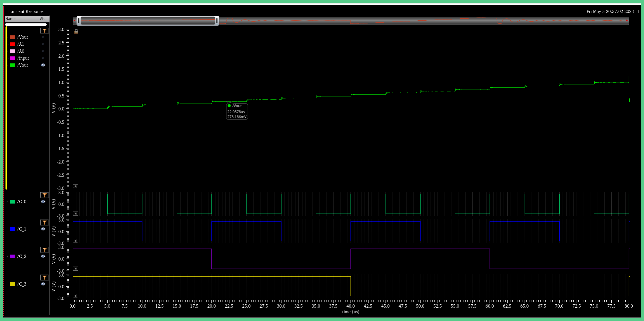
Task: Click the 40.0 tick on the time axis
Action: pyautogui.click(x=351, y=306)
